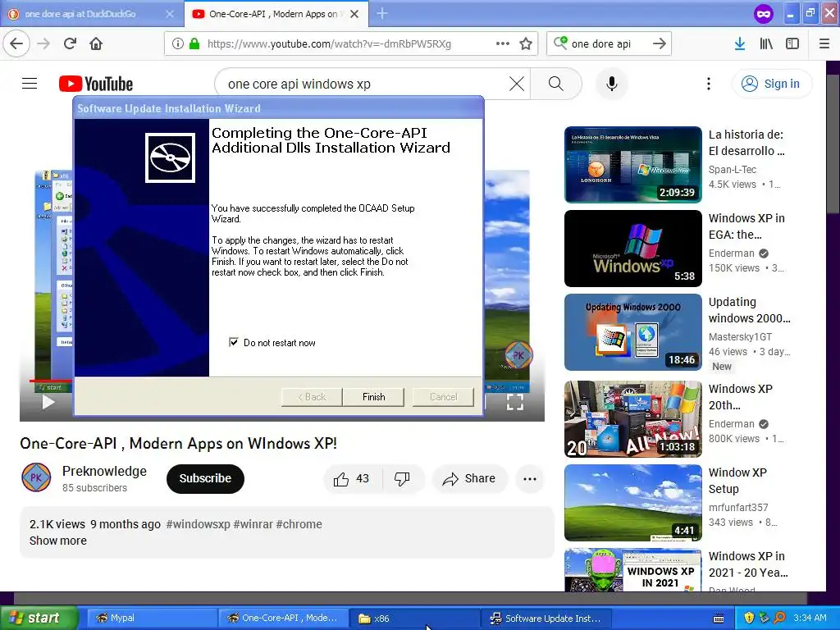Clear the YouTube search box with the X

[x=517, y=84]
